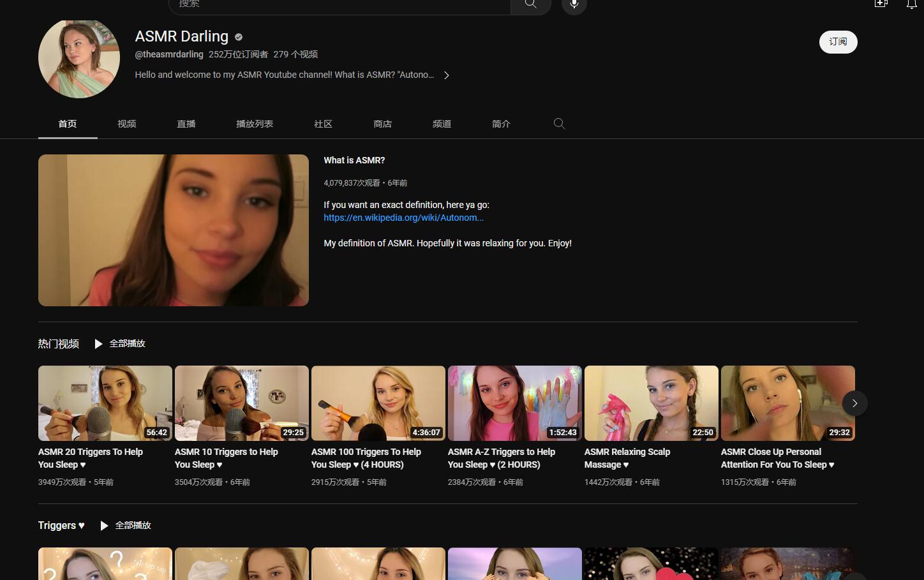Image resolution: width=924 pixels, height=580 pixels.
Task: Switch to the 直播 tab
Action: [186, 124]
